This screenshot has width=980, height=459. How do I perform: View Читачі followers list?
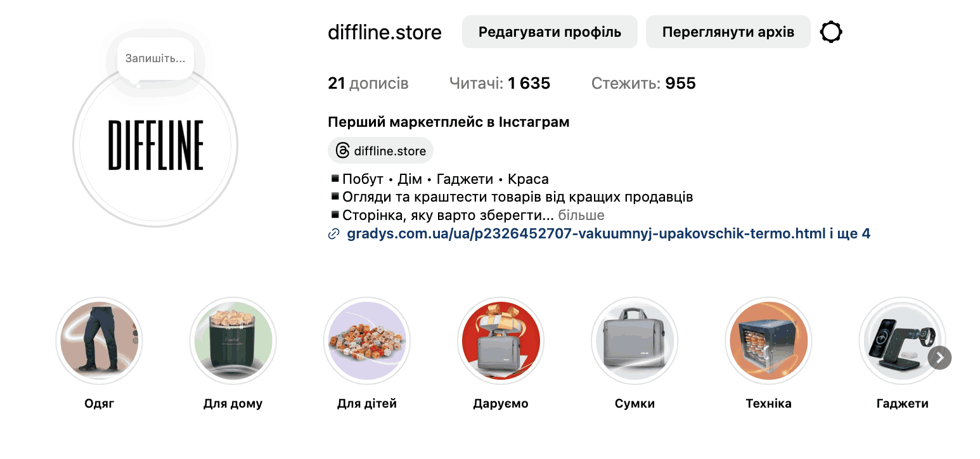click(500, 84)
